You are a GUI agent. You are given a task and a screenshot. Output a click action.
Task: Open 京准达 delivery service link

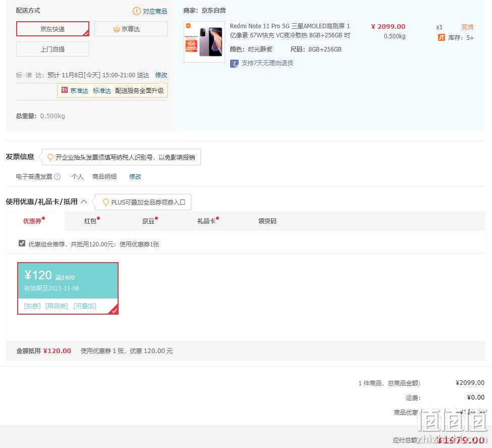click(79, 91)
